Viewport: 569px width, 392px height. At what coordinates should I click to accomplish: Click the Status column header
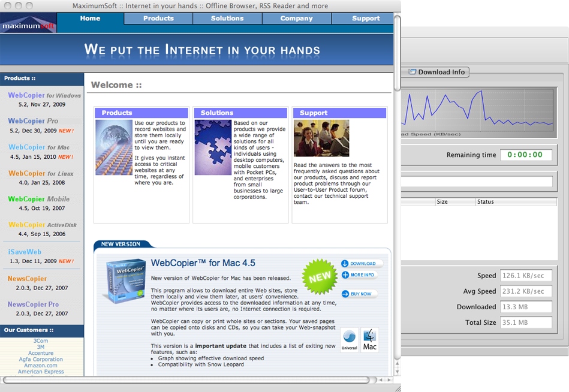tap(516, 201)
